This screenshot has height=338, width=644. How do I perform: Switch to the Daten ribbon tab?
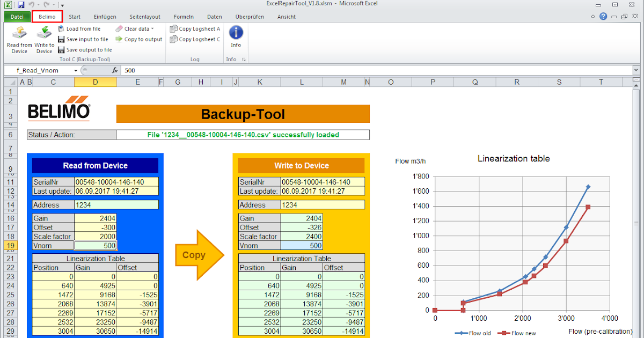pyautogui.click(x=215, y=17)
